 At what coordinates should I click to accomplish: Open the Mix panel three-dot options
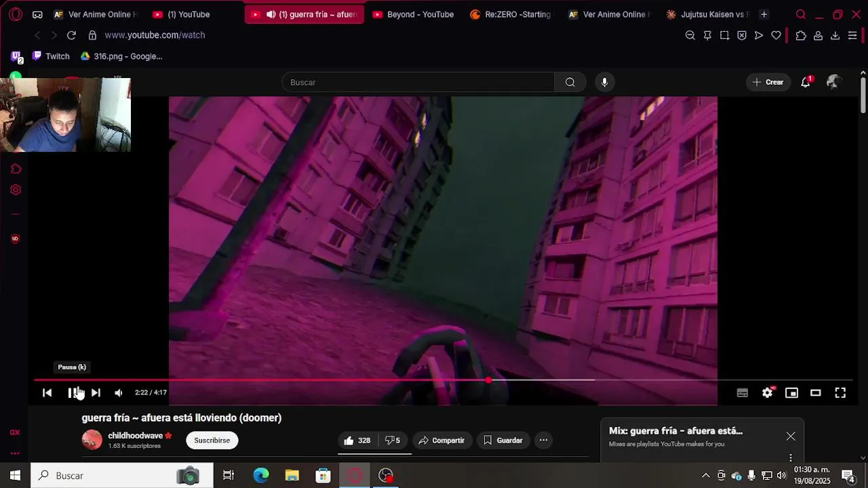click(791, 457)
